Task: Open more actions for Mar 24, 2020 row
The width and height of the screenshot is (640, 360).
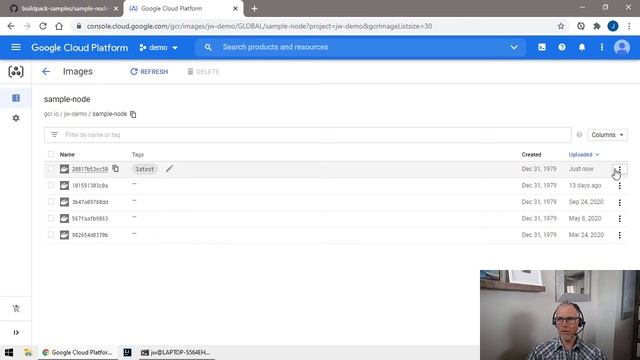Action: (620, 235)
